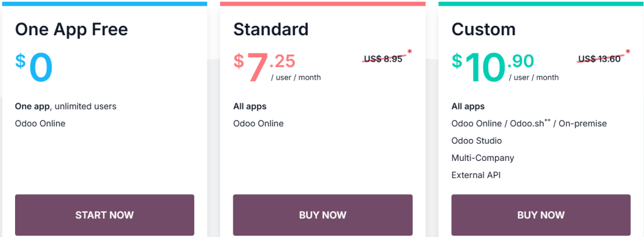The width and height of the screenshot is (644, 237).
Task: Click the crossed-out US$ 13.60 price
Action: [x=599, y=58]
